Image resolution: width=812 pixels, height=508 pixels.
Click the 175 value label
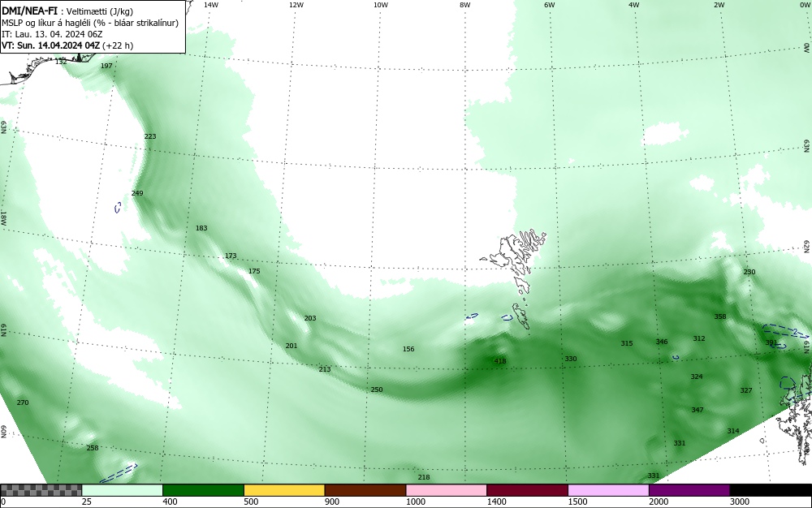(x=253, y=271)
